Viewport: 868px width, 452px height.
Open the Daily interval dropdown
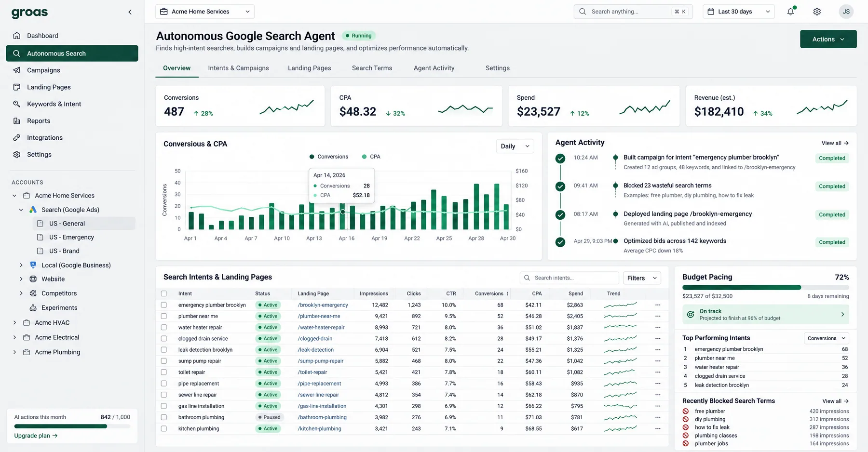pos(515,146)
